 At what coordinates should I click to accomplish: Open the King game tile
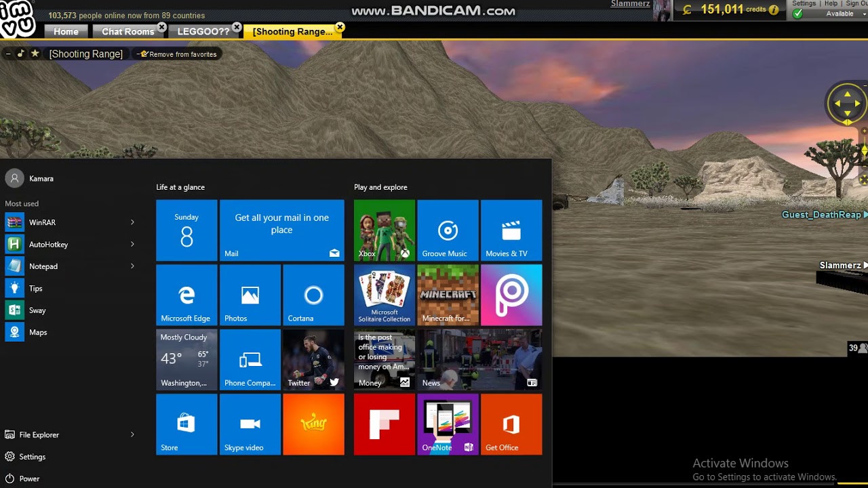313,425
